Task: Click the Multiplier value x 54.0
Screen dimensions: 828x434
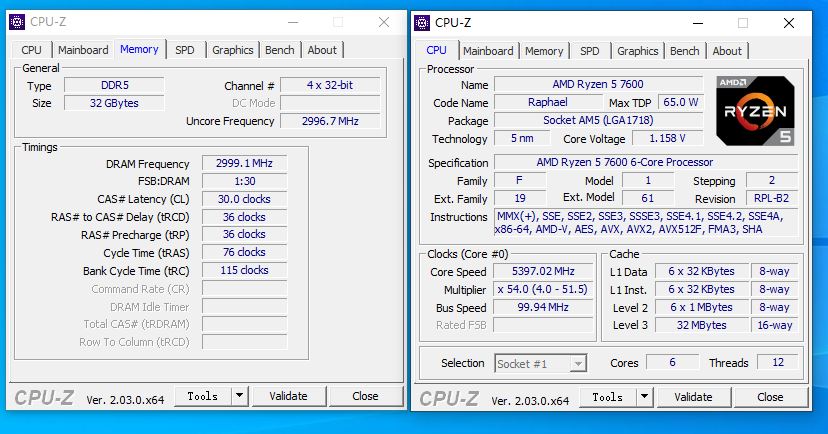Action: click(x=543, y=289)
